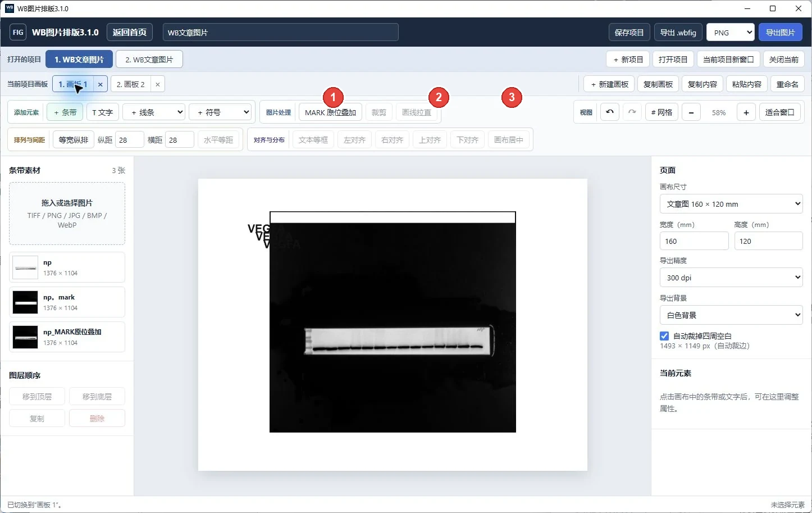Image resolution: width=812 pixels, height=513 pixels.
Task: Select project tab 1. WB文章图片
Action: point(79,60)
